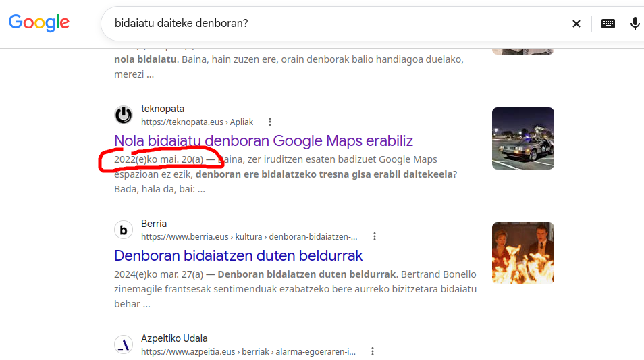644x360 pixels.
Task: Click the Azpeitiko Udala favicon
Action: [x=124, y=344]
